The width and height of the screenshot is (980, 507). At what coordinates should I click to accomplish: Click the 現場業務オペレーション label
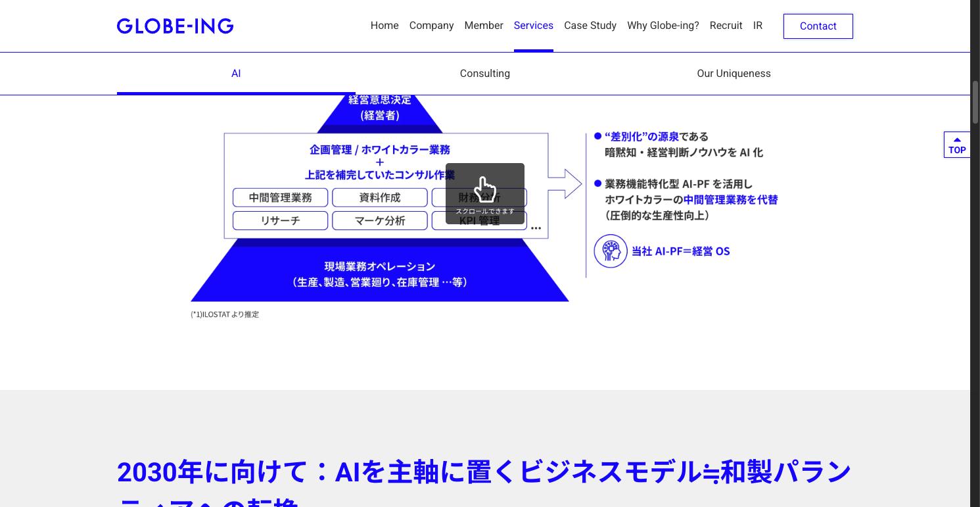[x=380, y=266]
